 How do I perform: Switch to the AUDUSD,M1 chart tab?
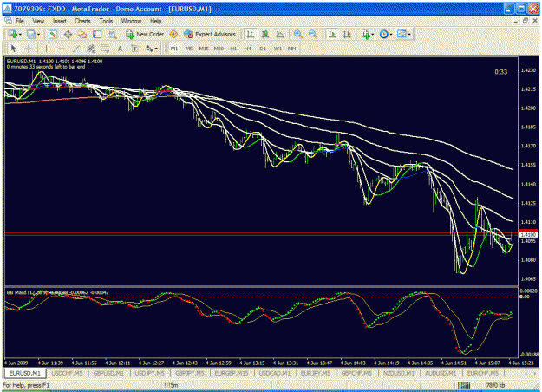coord(441,373)
